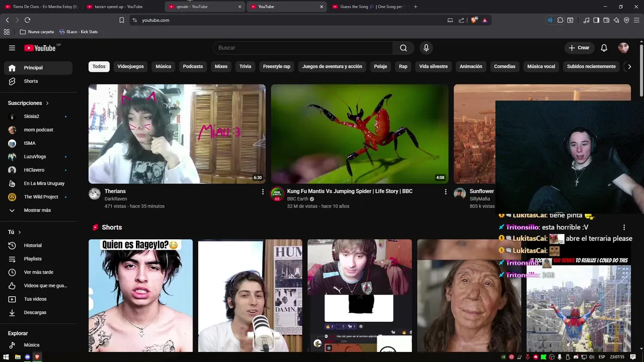Click the search magnifier button
Viewport: 644px width, 362px height.
coord(404,48)
